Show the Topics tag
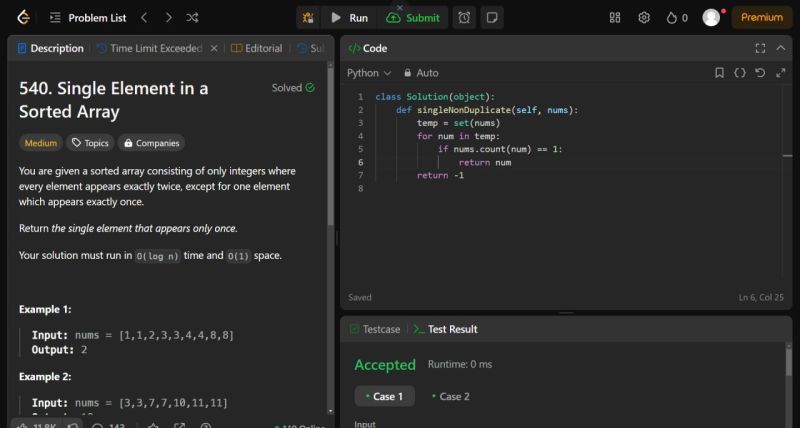The image size is (800, 428). pyautogui.click(x=90, y=143)
